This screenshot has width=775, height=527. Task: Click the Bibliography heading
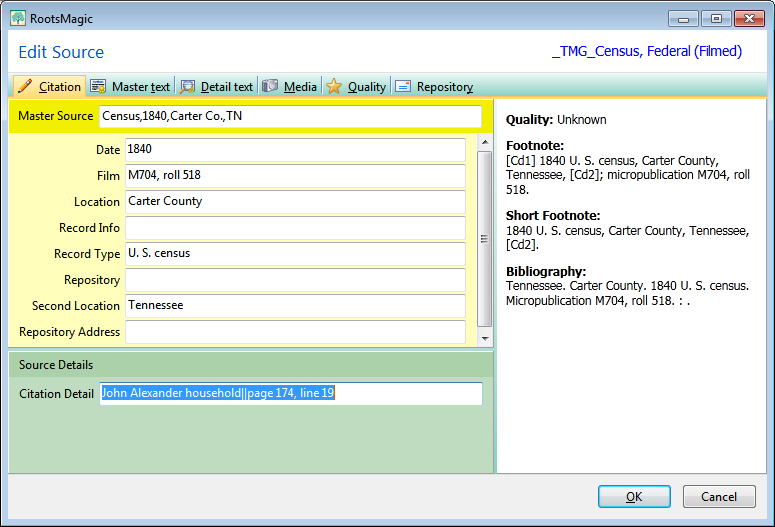pyautogui.click(x=546, y=271)
